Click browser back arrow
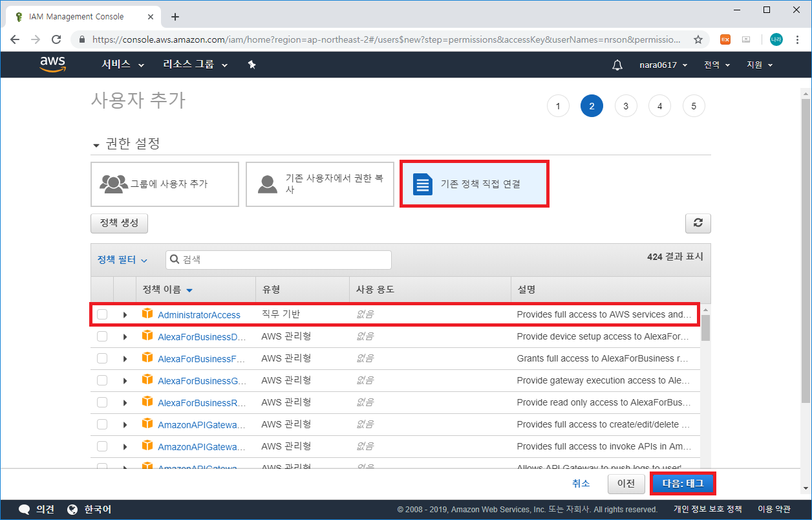The width and height of the screenshot is (812, 520). click(16, 39)
